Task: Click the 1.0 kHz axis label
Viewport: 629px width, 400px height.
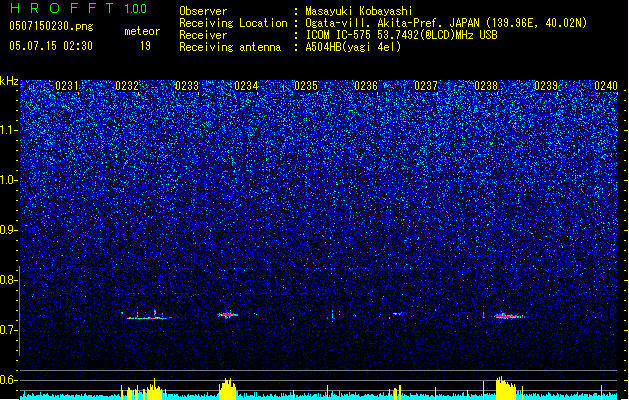Action: (x=8, y=180)
